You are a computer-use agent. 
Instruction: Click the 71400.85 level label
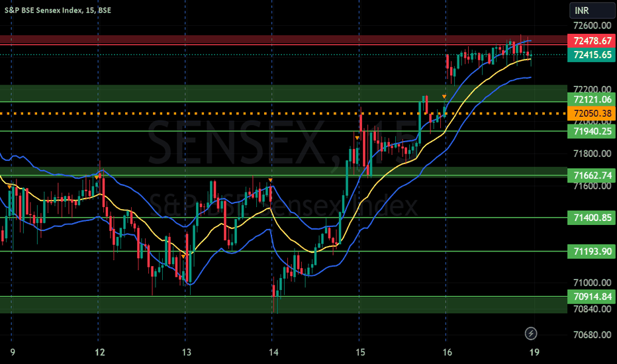tap(591, 218)
